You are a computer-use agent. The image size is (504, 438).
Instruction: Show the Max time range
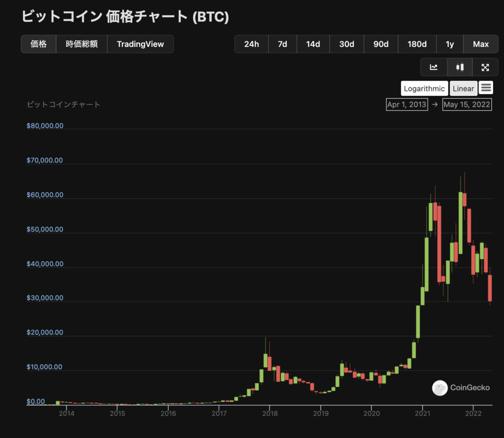tap(481, 44)
